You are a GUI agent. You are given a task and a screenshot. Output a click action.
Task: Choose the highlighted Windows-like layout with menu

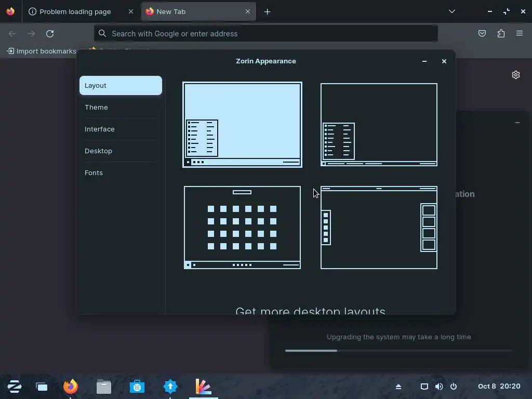(x=242, y=125)
